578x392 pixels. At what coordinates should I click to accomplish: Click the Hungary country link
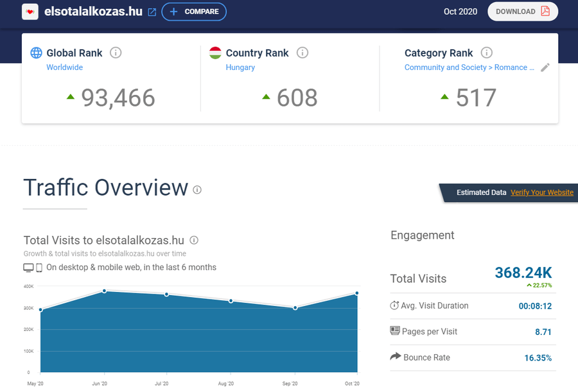point(240,67)
